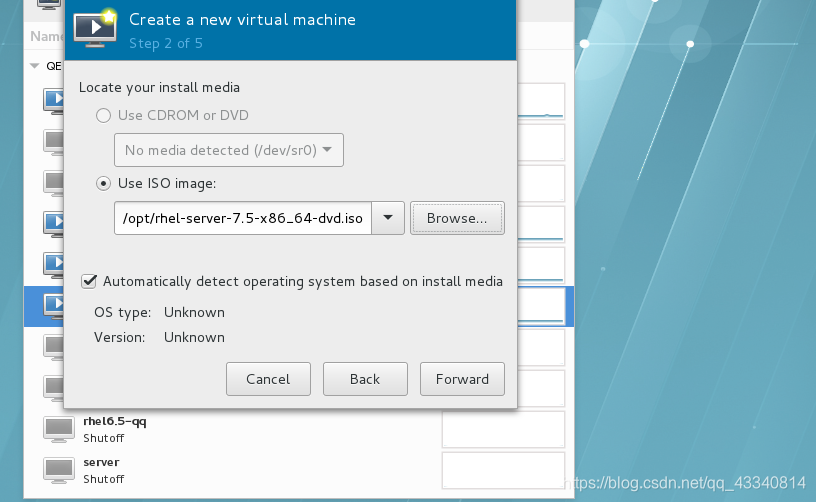Click the Browse... button
This screenshot has height=502, width=816.
tap(457, 218)
